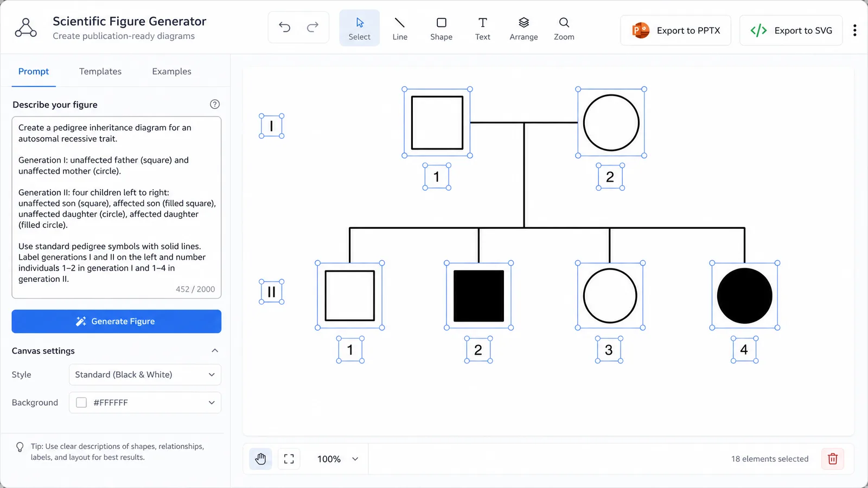Open the Background color dropdown
Viewport: 868px width, 488px height.
pyautogui.click(x=145, y=403)
